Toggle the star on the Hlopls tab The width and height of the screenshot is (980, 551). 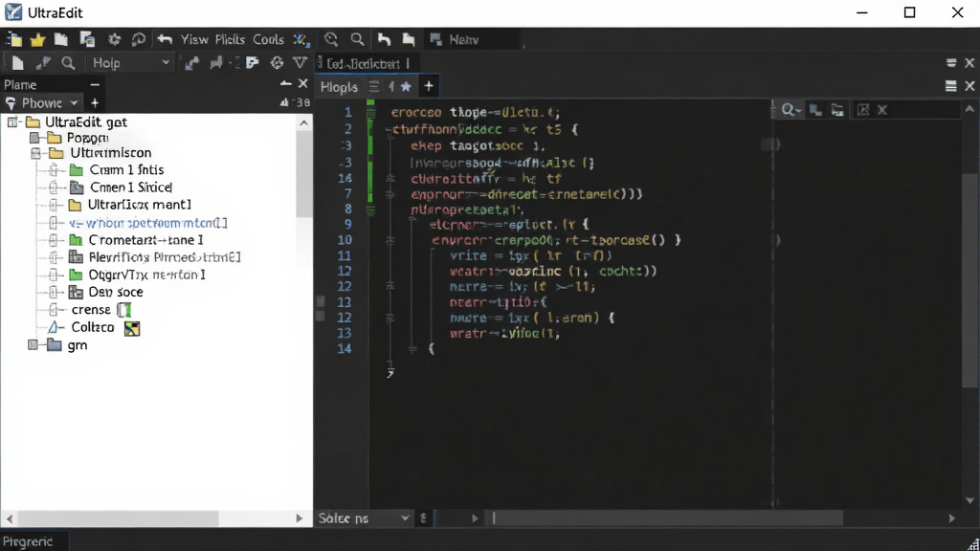[406, 86]
